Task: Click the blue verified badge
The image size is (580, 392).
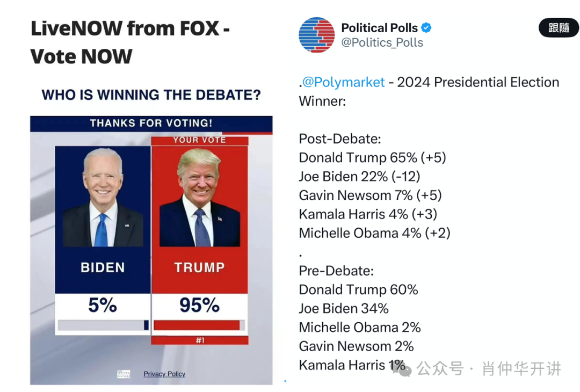Action: 426,28
